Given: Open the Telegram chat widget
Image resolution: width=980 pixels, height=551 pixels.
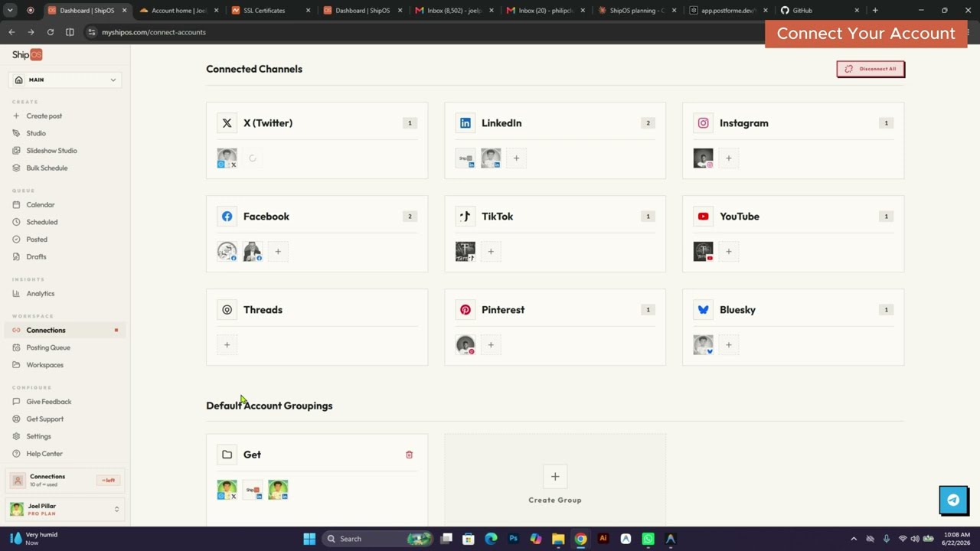Looking at the screenshot, I should coord(953,500).
